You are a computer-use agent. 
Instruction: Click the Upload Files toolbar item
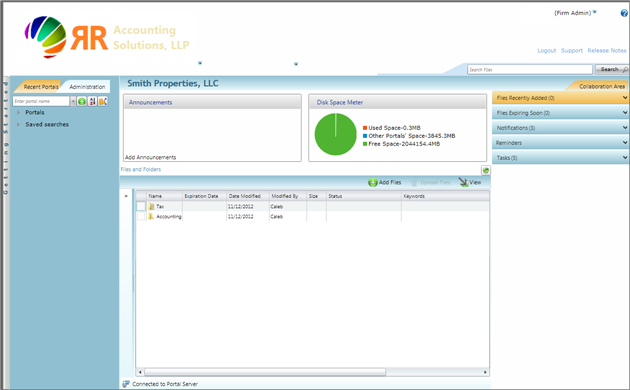[430, 182]
